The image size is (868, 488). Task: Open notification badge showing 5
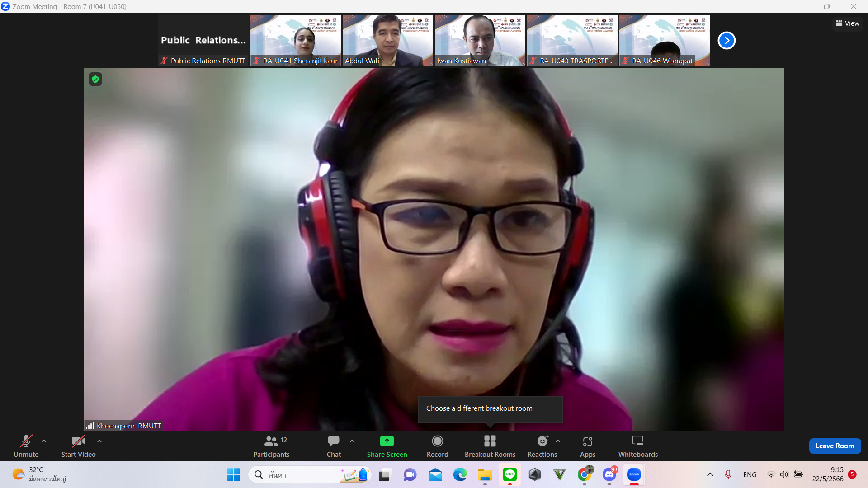point(852,474)
